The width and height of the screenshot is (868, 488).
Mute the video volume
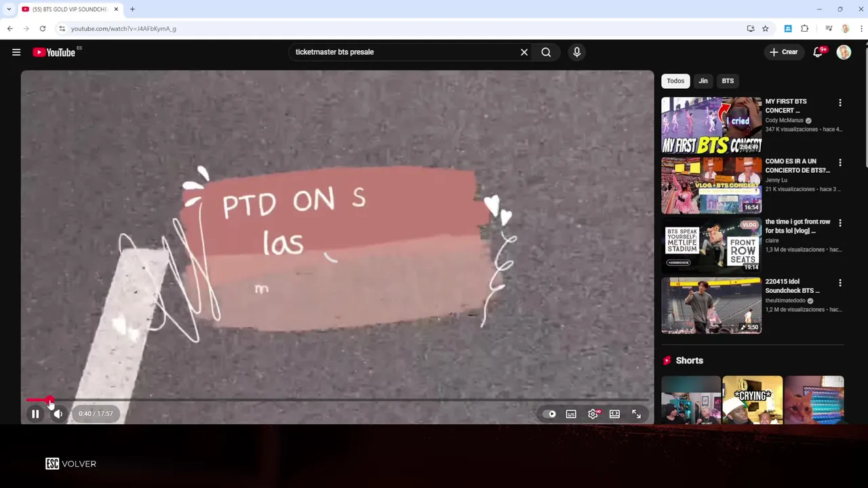pyautogui.click(x=58, y=413)
